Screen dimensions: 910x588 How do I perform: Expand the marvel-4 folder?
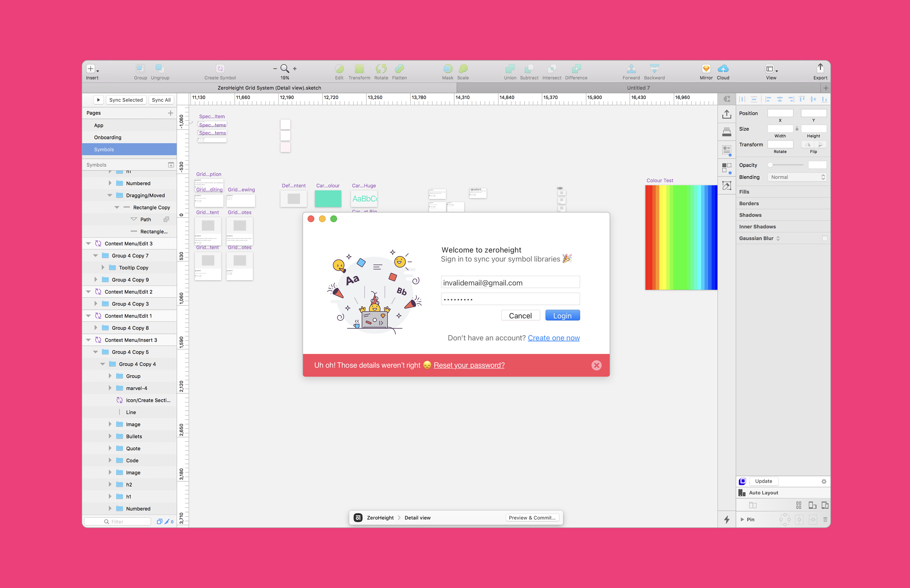(x=110, y=388)
